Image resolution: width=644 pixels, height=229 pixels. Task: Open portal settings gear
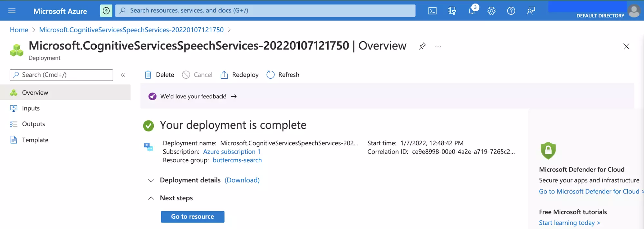(x=491, y=11)
